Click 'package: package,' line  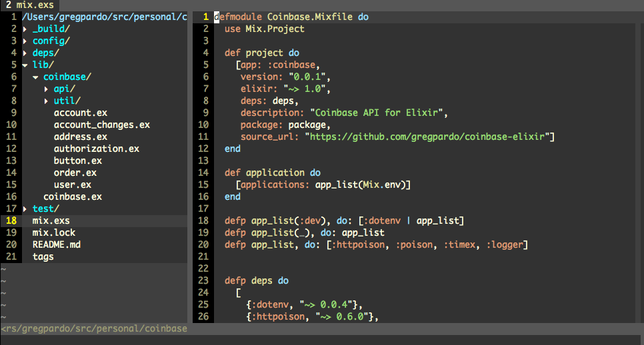click(285, 125)
